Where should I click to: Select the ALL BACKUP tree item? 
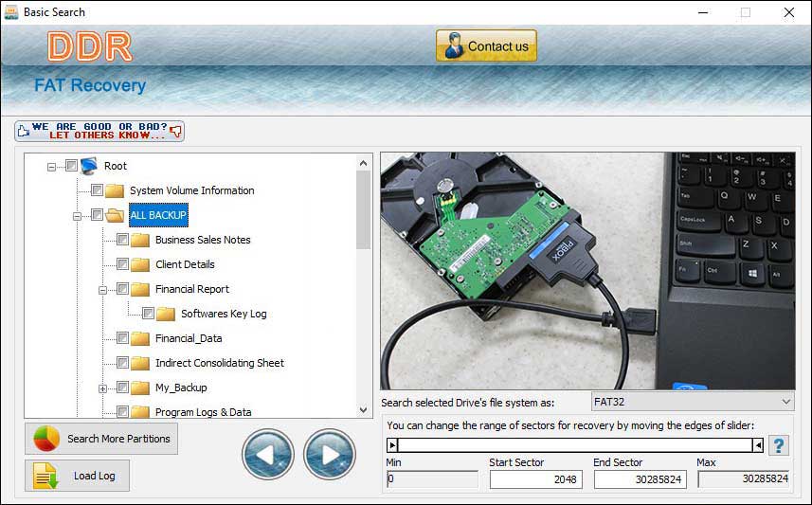[158, 215]
